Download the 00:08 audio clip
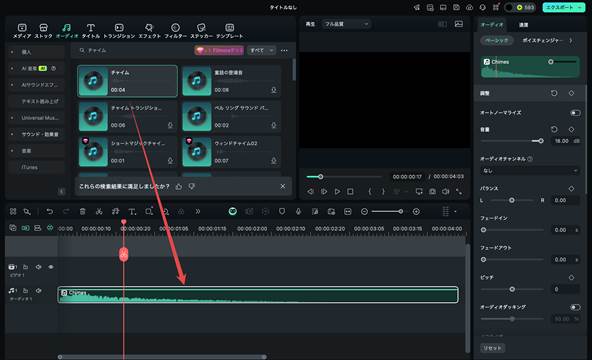 [x=274, y=90]
